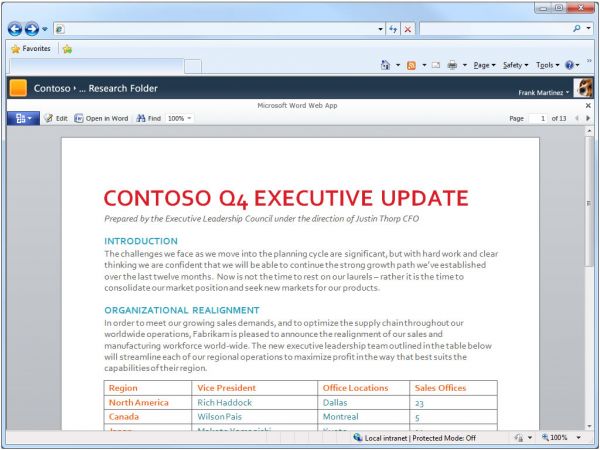600x450 pixels.
Task: Open recent pages dropdown beside Forward arrow
Action: coord(45,29)
